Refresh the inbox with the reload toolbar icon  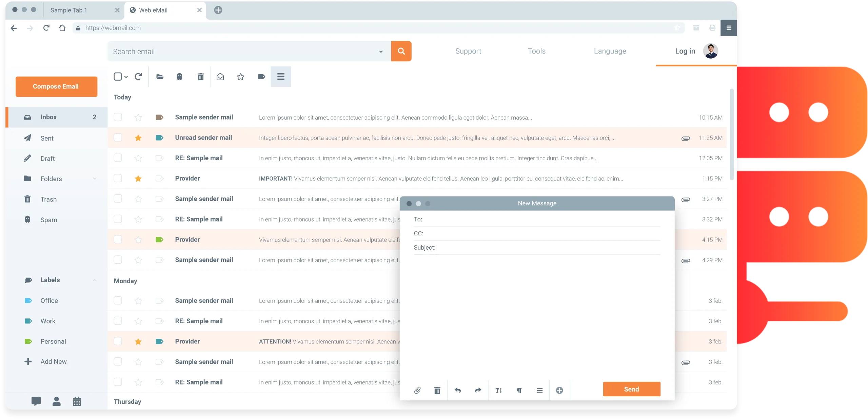pyautogui.click(x=138, y=77)
